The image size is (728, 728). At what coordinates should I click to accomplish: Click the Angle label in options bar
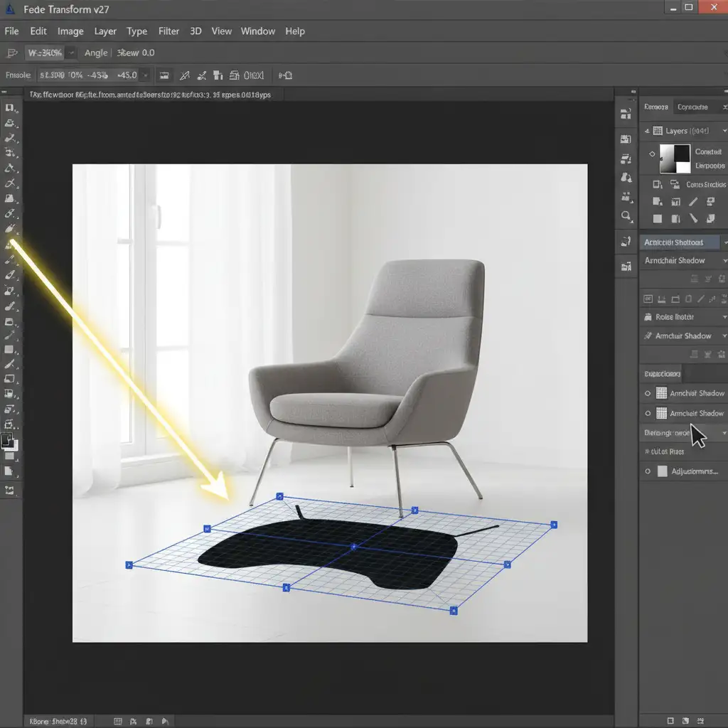[x=96, y=53]
